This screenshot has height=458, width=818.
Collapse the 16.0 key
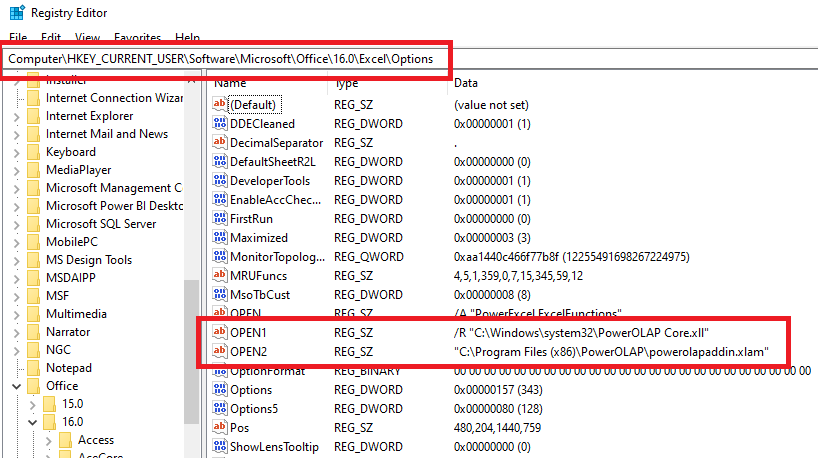click(32, 423)
